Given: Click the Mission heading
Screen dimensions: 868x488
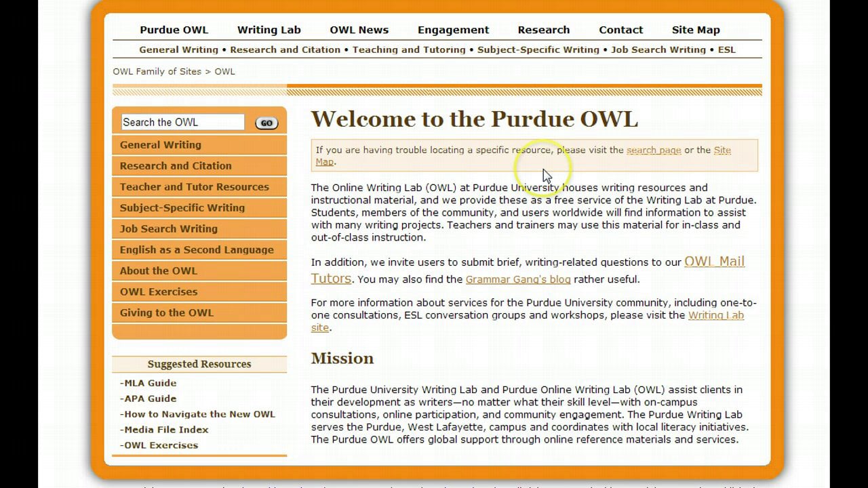Looking at the screenshot, I should [x=342, y=359].
